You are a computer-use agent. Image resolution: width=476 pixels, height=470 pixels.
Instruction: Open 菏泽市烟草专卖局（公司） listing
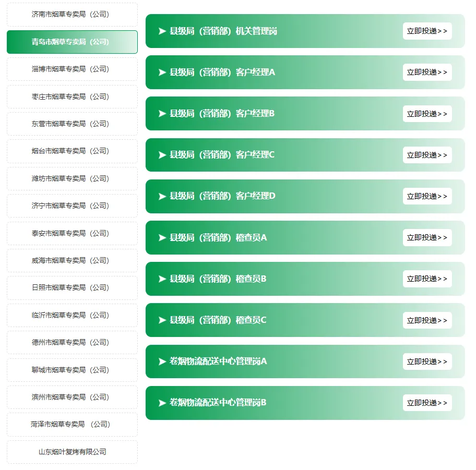click(72, 425)
